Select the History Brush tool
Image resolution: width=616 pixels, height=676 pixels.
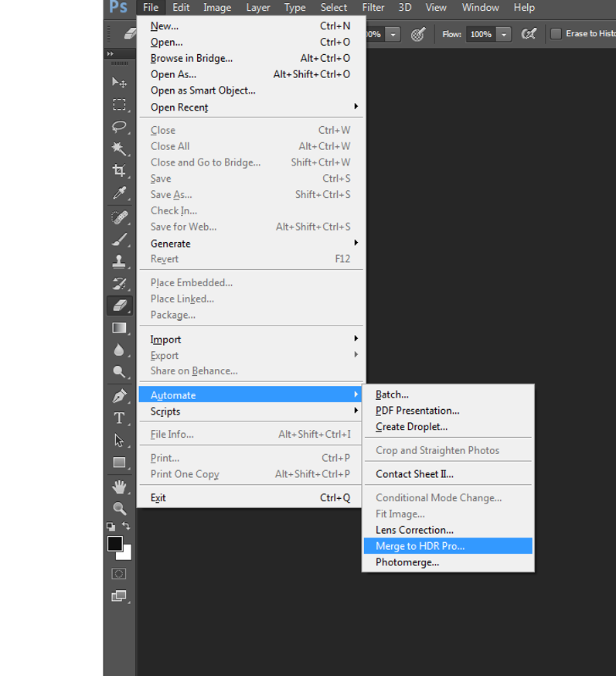[119, 284]
